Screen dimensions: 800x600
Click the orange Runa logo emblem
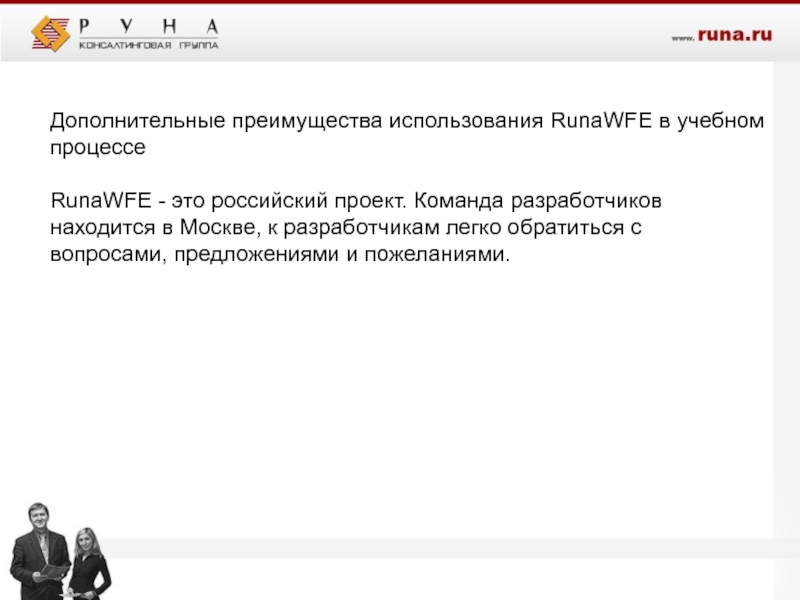click(52, 33)
